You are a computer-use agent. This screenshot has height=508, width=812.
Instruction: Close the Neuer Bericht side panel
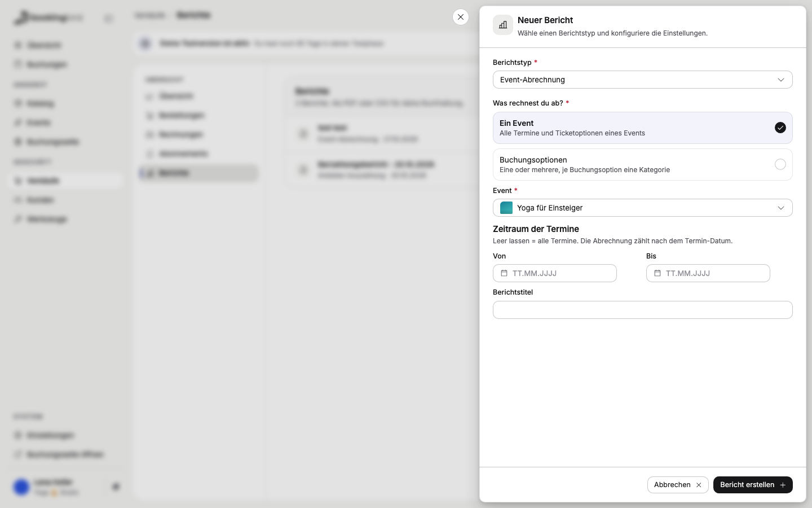click(461, 17)
